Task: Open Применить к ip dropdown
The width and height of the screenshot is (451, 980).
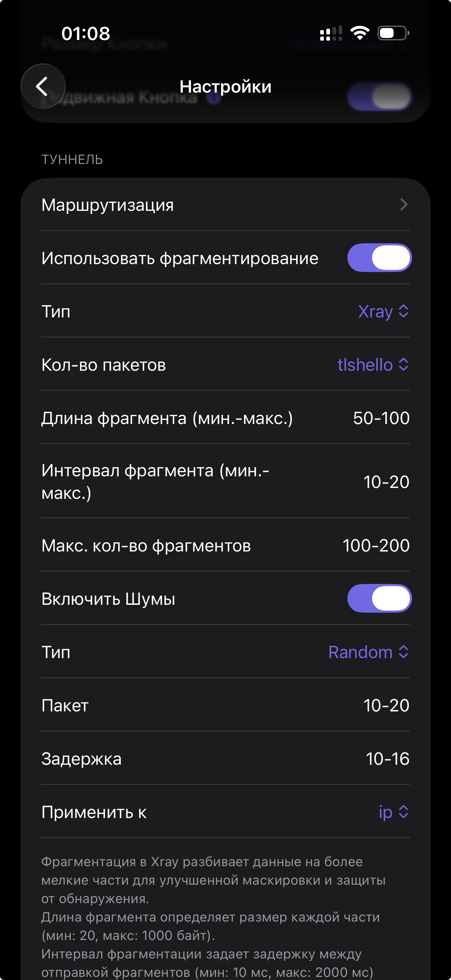Action: [386, 812]
